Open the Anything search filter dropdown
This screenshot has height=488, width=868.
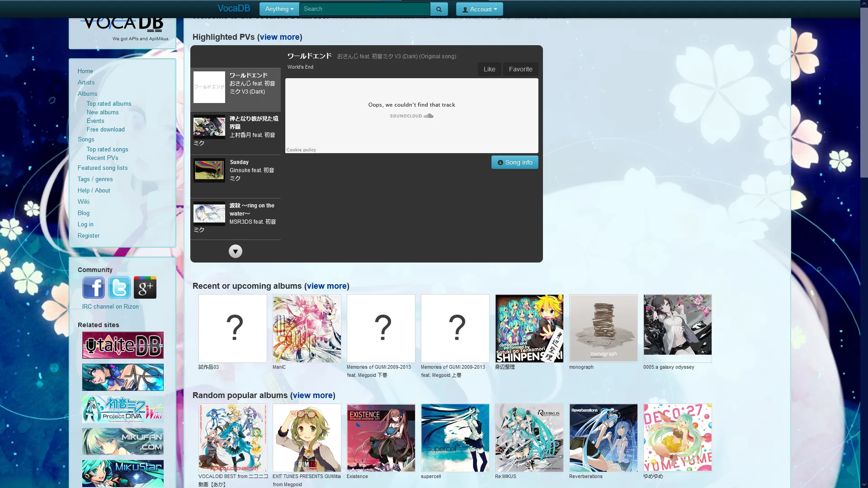[x=279, y=9]
